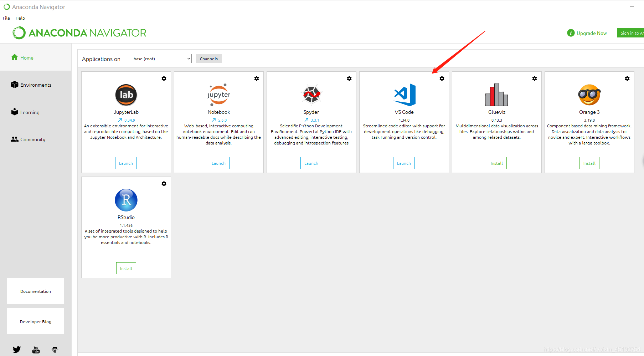Click the Spyder application logo
The image size is (644, 356).
pyautogui.click(x=311, y=95)
